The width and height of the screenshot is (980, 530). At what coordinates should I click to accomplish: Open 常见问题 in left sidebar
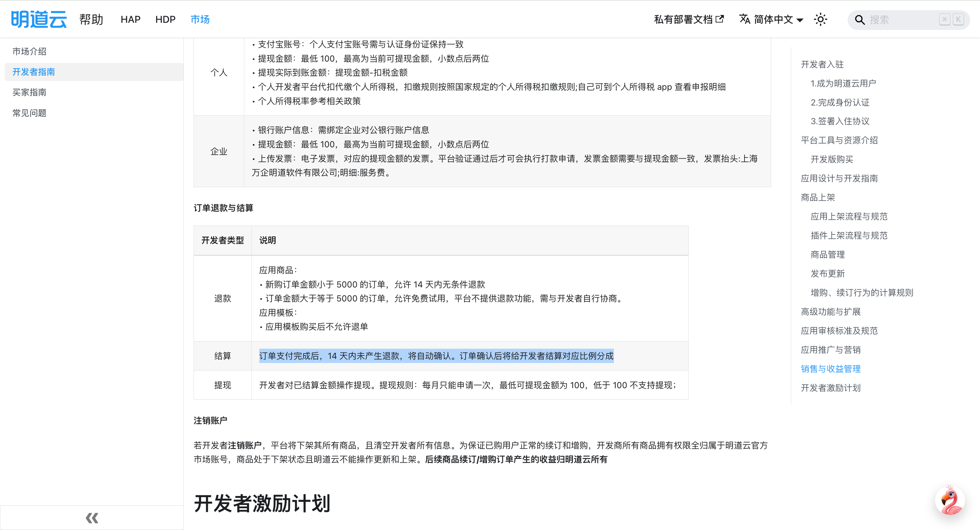[x=29, y=113]
